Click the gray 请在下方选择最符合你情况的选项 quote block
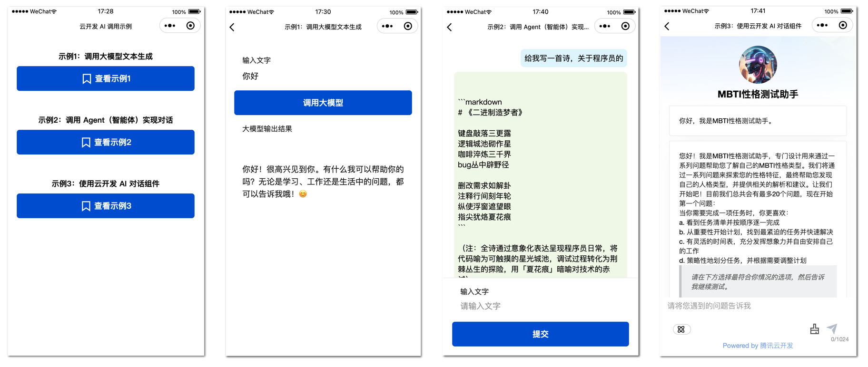 tap(758, 281)
